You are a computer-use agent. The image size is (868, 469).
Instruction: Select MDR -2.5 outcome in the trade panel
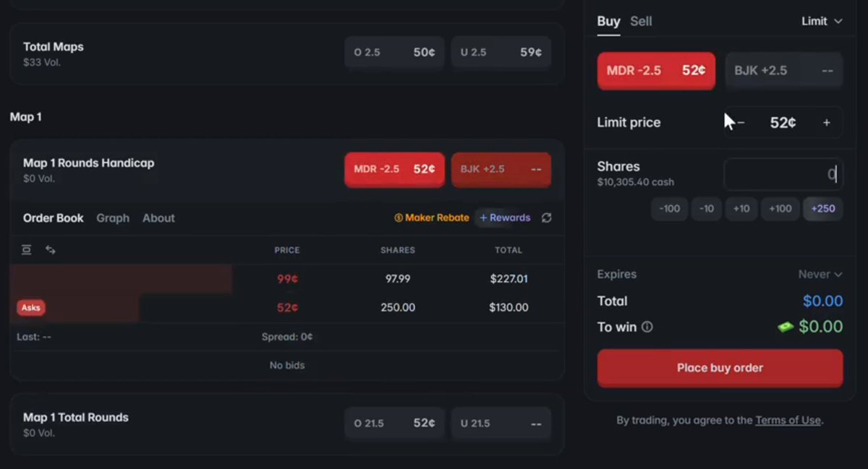coord(656,71)
